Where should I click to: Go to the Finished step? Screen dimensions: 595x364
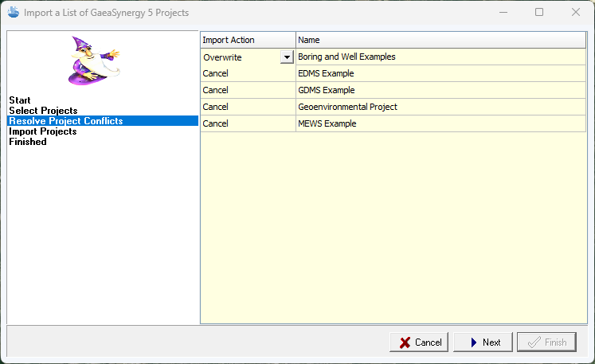point(28,142)
